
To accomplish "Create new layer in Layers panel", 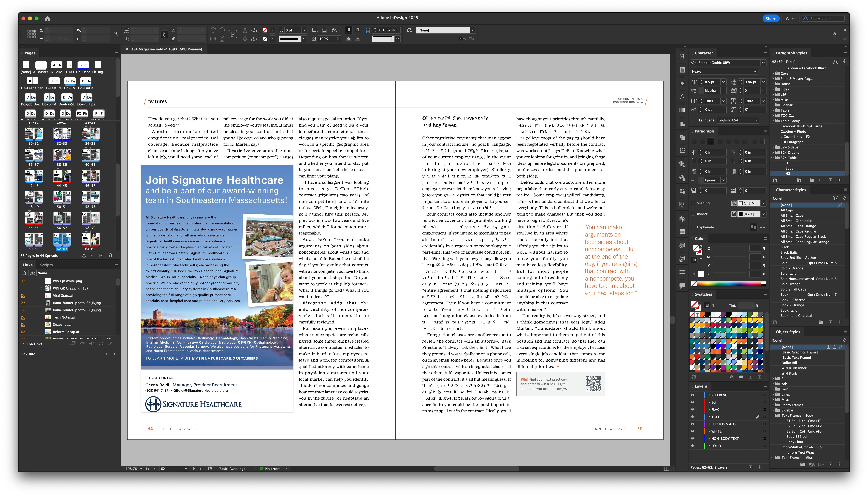I will [x=750, y=467].
